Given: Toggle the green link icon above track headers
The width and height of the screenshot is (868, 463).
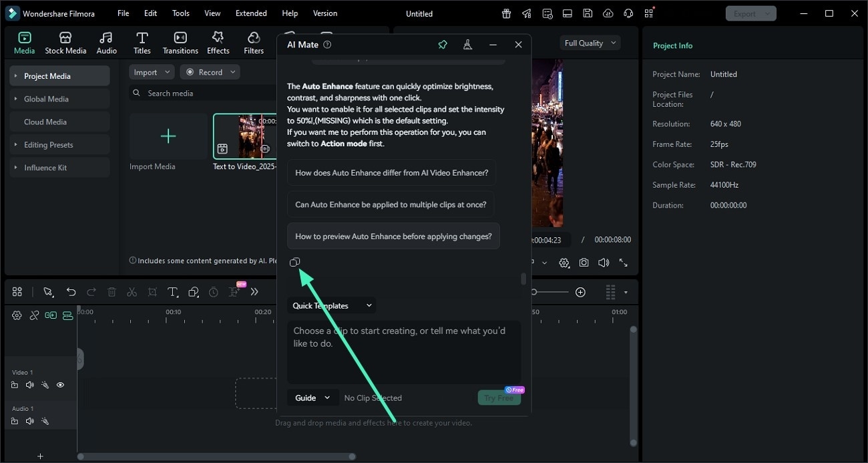Looking at the screenshot, I should point(51,315).
